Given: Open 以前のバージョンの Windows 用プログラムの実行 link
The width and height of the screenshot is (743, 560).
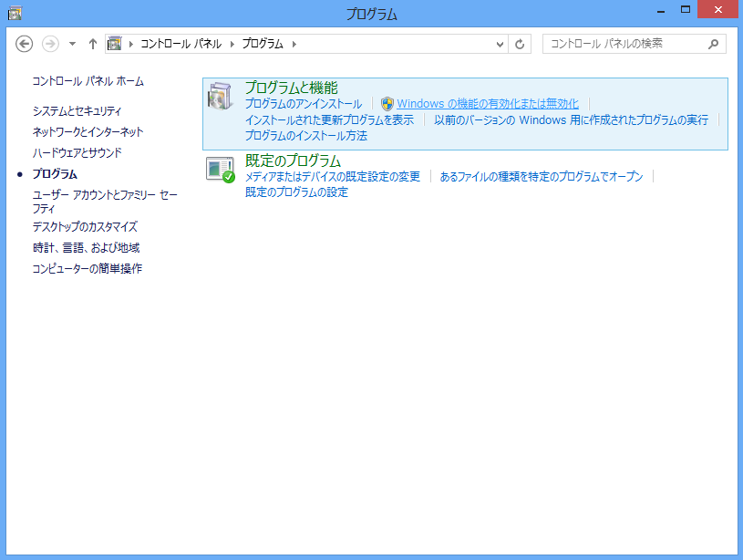Looking at the screenshot, I should pyautogui.click(x=571, y=120).
